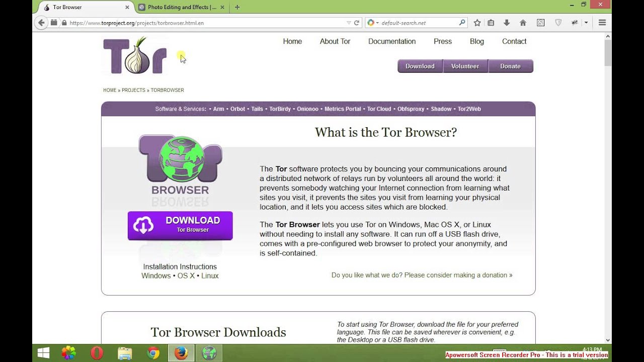Open File Explorer from taskbar
Image resolution: width=644 pixels, height=362 pixels.
[x=125, y=353]
